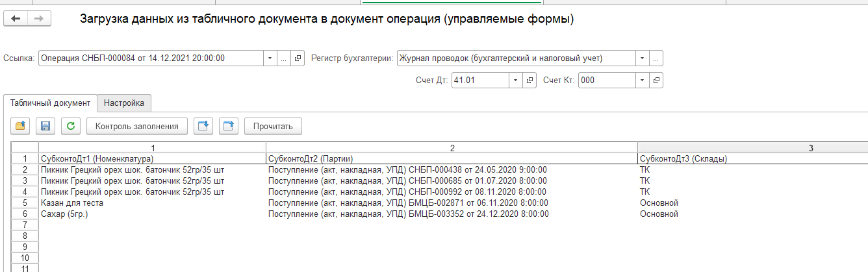Viewport: 868px width, 272px height.
Task: Expand the Счет Дт dropdown
Action: (x=515, y=80)
